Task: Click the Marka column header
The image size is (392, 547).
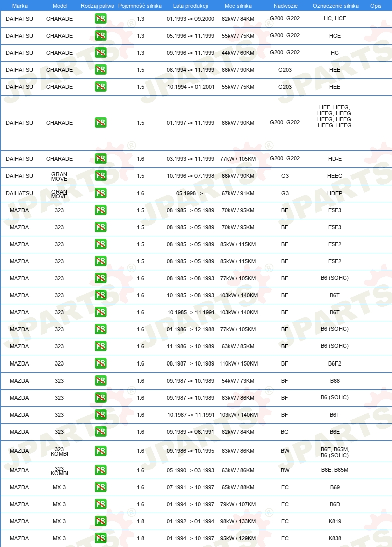Action: point(20,6)
